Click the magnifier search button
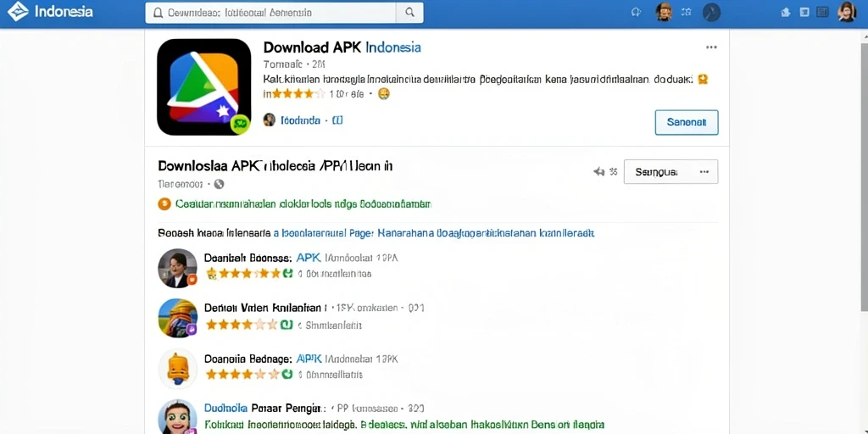This screenshot has width=868, height=434. point(409,12)
